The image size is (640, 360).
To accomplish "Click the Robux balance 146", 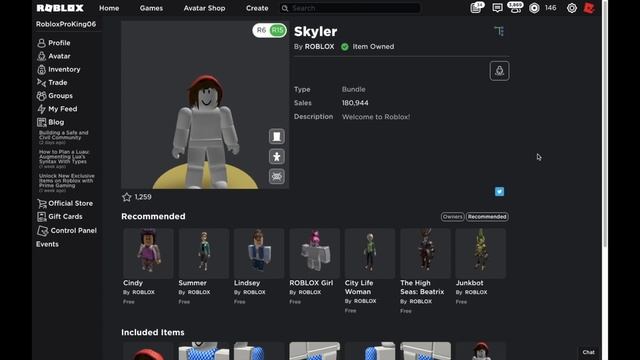I will (x=551, y=8).
